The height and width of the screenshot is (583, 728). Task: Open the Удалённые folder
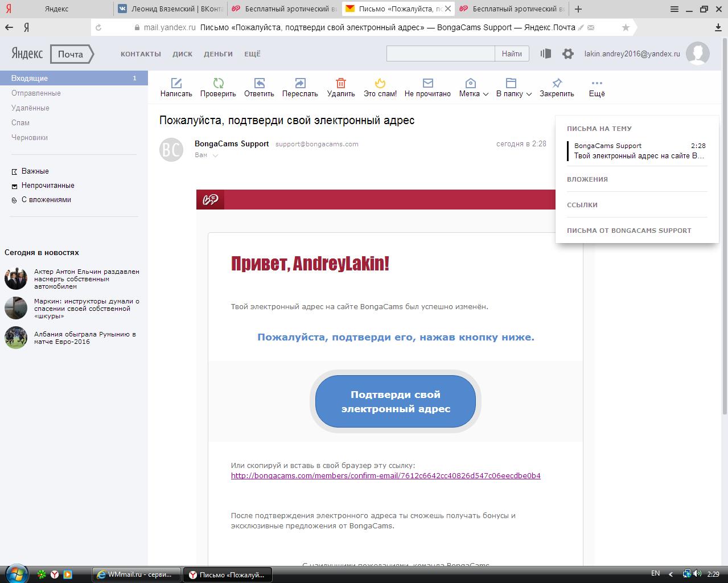pos(30,108)
